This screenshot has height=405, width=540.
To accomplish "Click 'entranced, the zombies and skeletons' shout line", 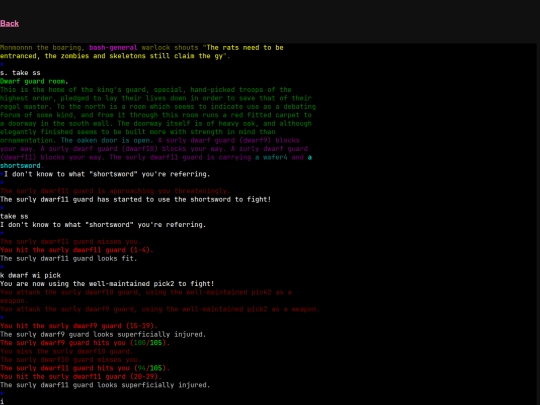I will point(115,56).
